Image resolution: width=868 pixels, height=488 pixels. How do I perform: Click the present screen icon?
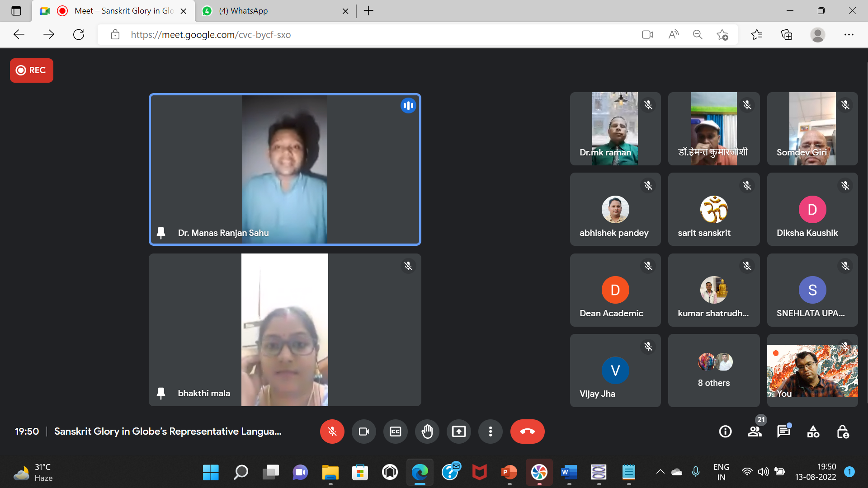click(x=458, y=432)
